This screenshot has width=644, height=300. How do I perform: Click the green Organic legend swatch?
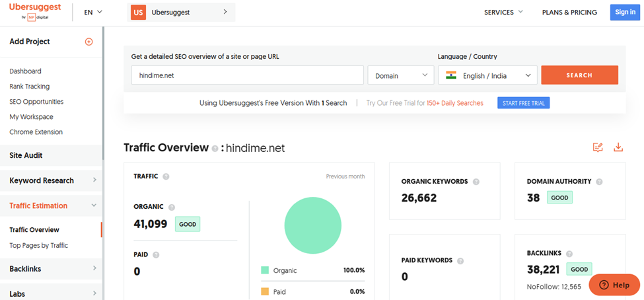(x=265, y=270)
